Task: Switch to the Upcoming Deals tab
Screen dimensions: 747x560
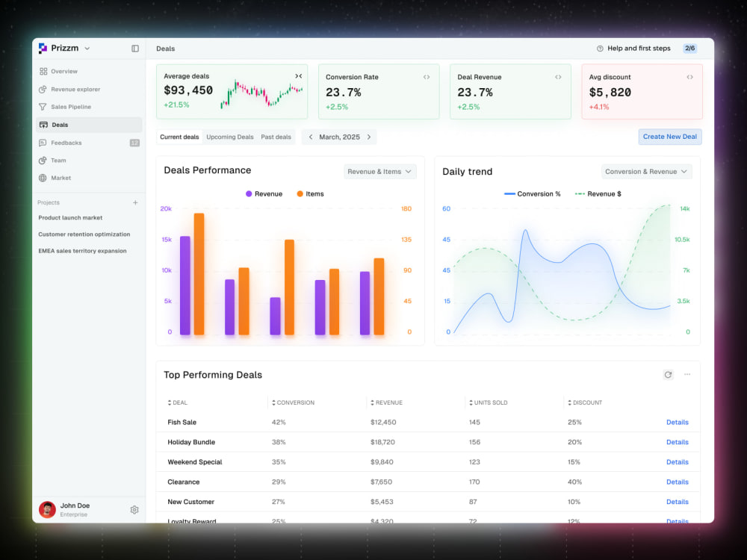Action: [x=229, y=137]
